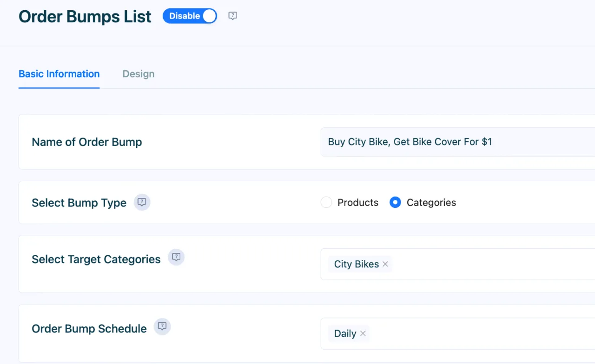Click the Disable label on the switch
Screen dimensions: 595x364
tap(185, 16)
